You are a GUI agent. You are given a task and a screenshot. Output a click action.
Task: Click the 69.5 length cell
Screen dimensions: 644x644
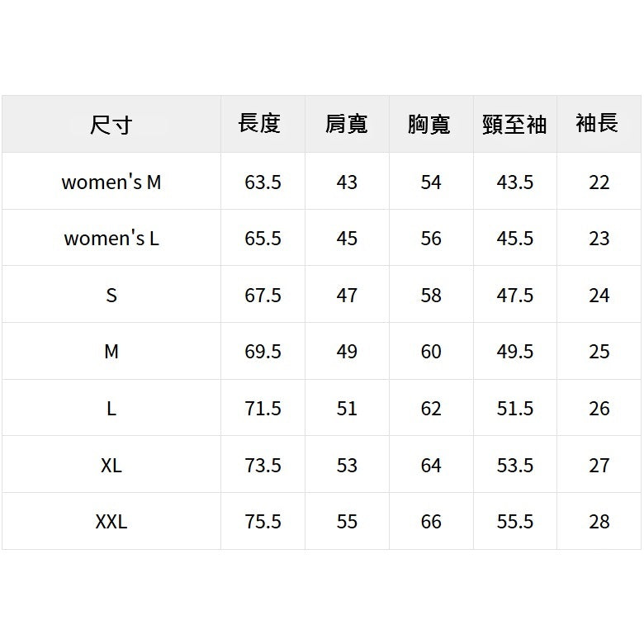(x=263, y=352)
